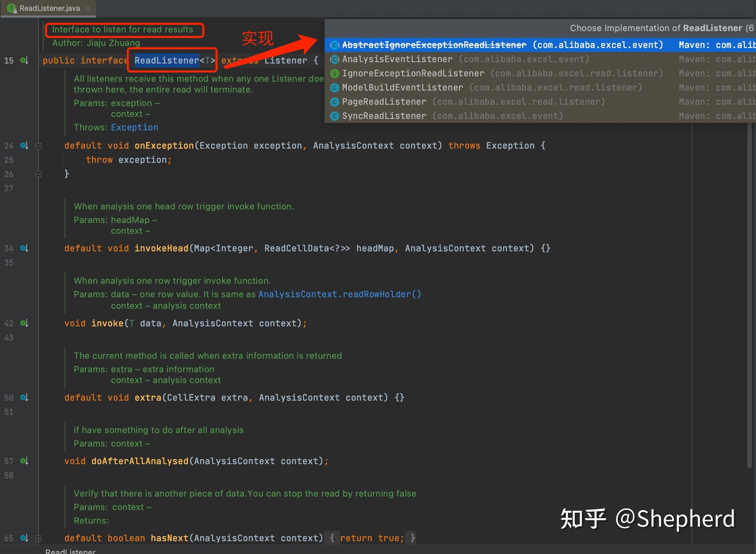Select AnalysisEventListener in the implementations popup
The width and height of the screenshot is (756, 554).
(x=397, y=59)
